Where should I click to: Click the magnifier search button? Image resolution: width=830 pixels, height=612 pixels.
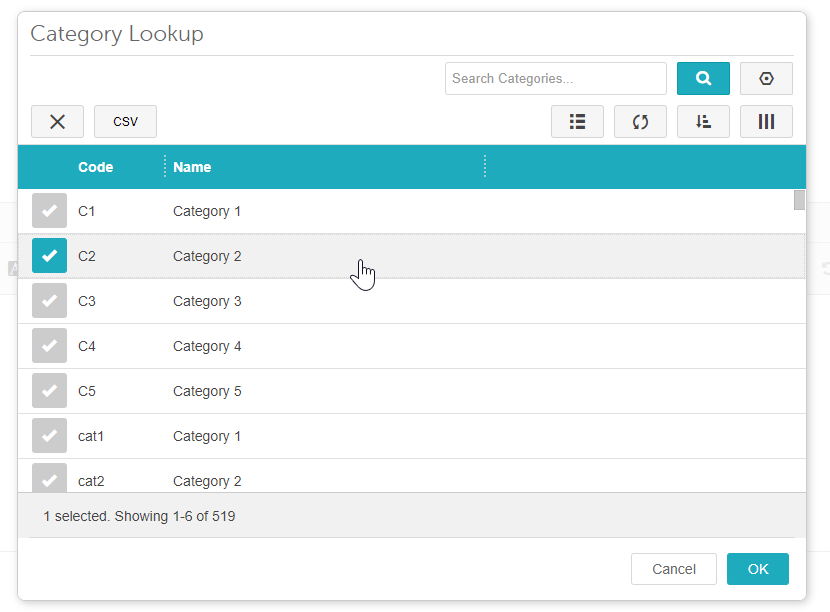[x=703, y=78]
